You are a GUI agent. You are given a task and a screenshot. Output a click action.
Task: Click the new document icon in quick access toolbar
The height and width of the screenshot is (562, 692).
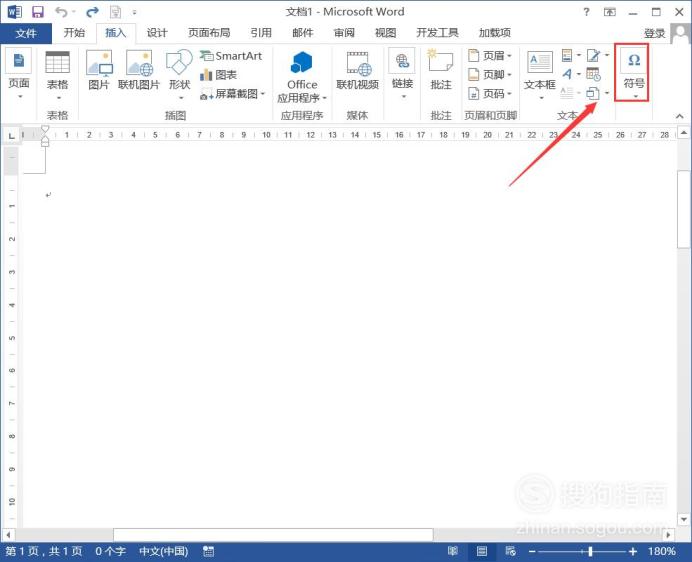[116, 12]
